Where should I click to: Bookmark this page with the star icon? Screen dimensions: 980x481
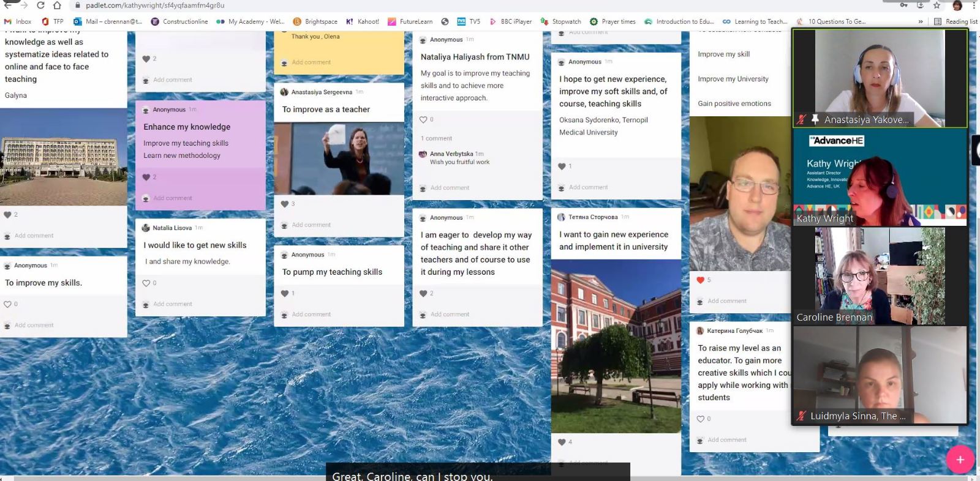pyautogui.click(x=937, y=6)
